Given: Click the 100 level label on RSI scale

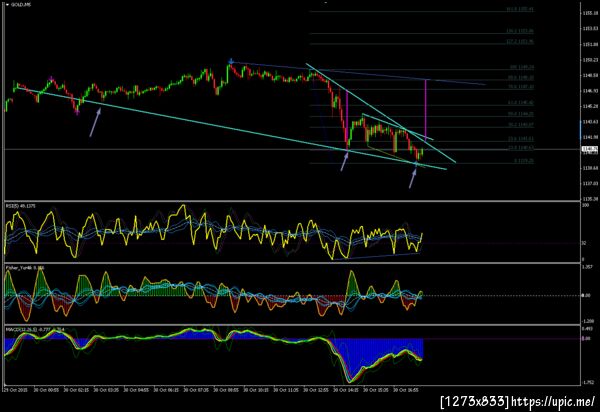Looking at the screenshot, I should (x=585, y=205).
